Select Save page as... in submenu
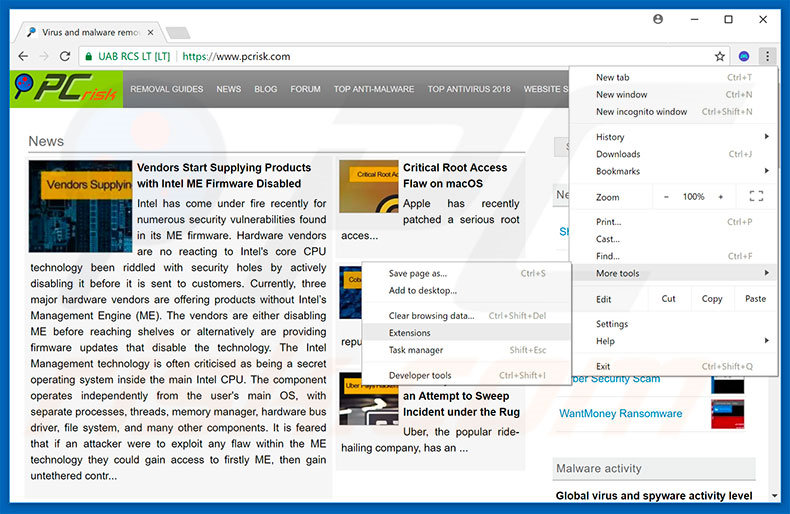Screen dimensions: 790x514 [x=467, y=273]
